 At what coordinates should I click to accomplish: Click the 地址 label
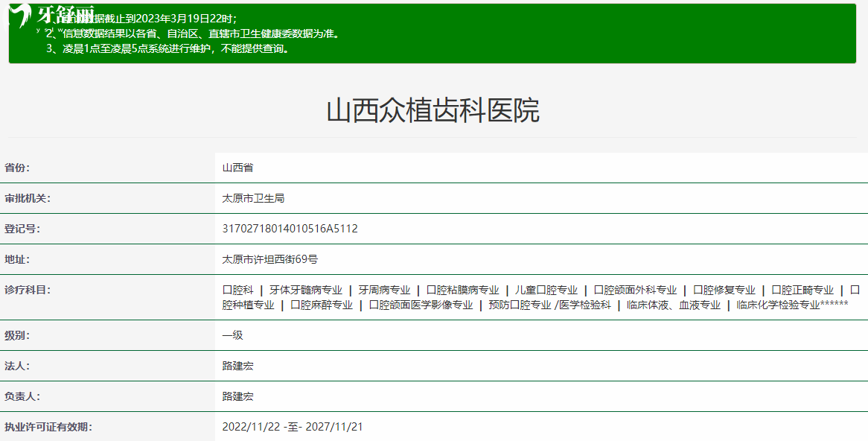coord(16,258)
